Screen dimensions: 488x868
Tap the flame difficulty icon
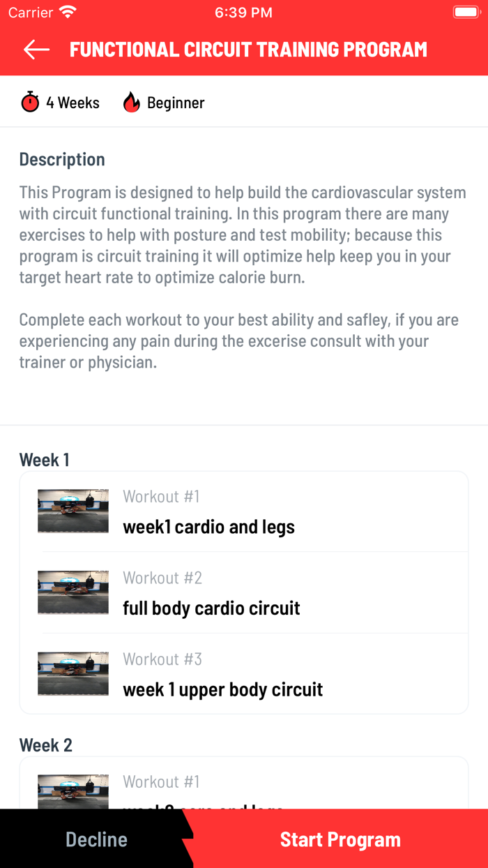[x=131, y=102]
